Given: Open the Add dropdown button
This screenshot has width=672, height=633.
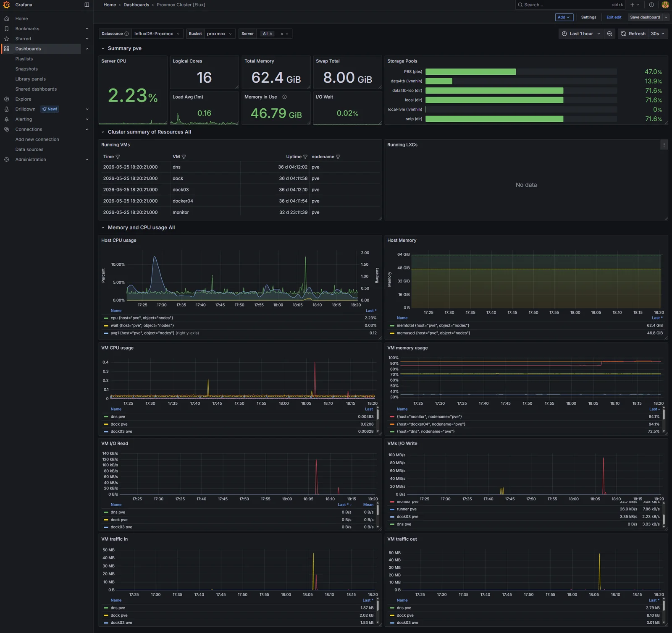Looking at the screenshot, I should (564, 17).
